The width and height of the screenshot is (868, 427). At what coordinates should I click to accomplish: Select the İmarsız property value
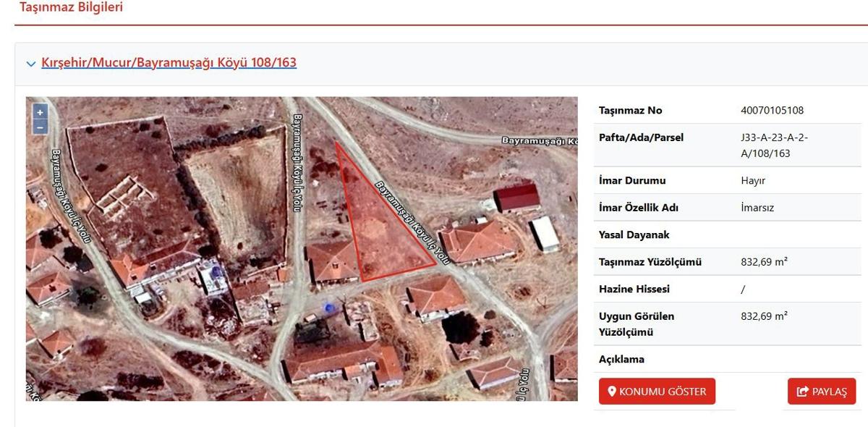click(x=757, y=208)
